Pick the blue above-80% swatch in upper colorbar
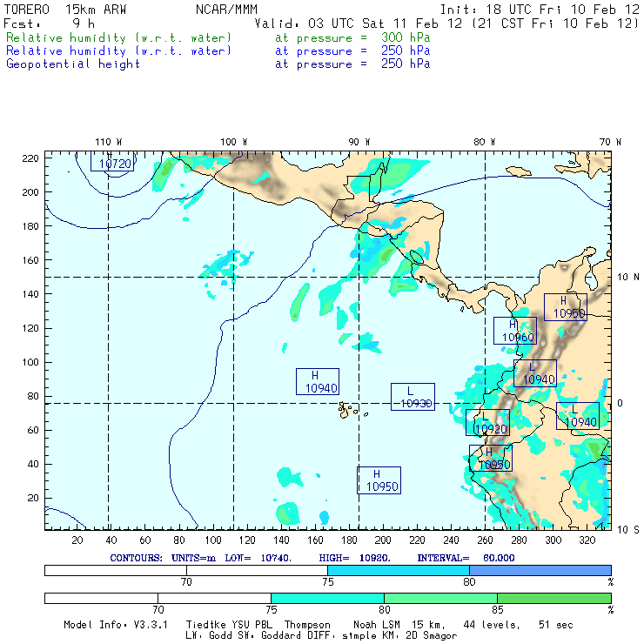 point(540,569)
